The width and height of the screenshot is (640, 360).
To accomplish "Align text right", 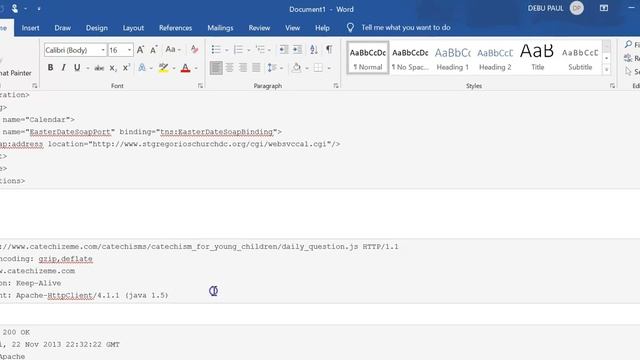I will [243, 68].
